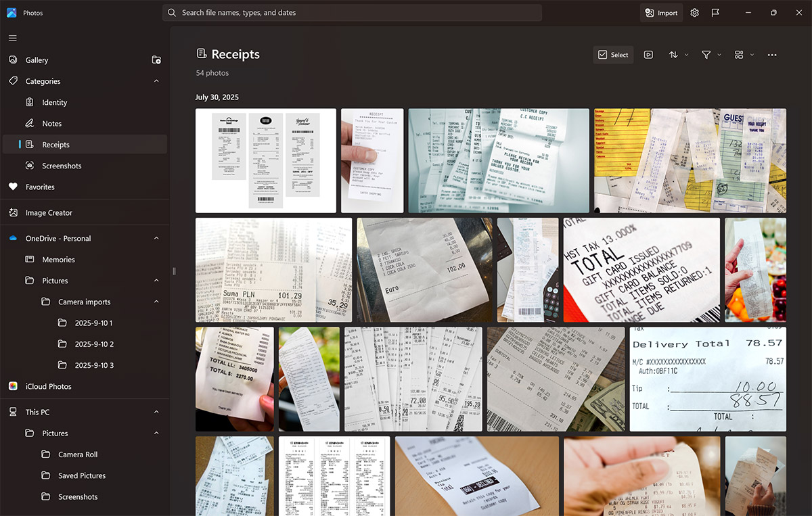Open Image Creator from sidebar
The width and height of the screenshot is (812, 516).
click(x=49, y=212)
